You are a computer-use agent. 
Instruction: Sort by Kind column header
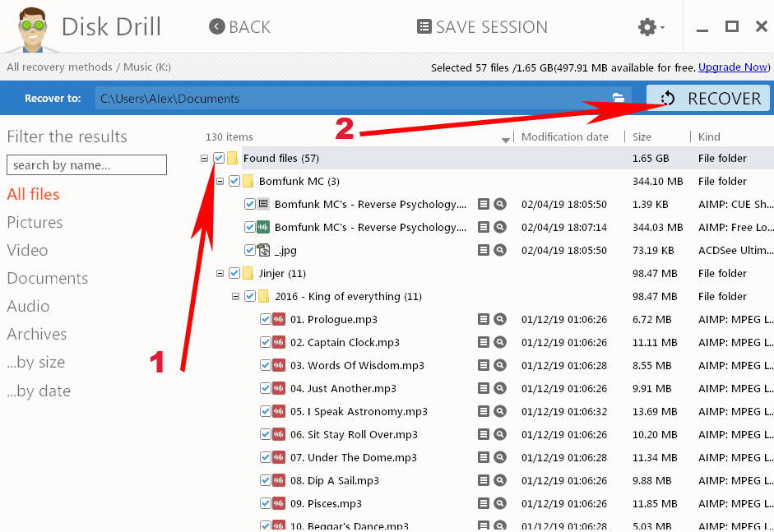click(x=709, y=136)
